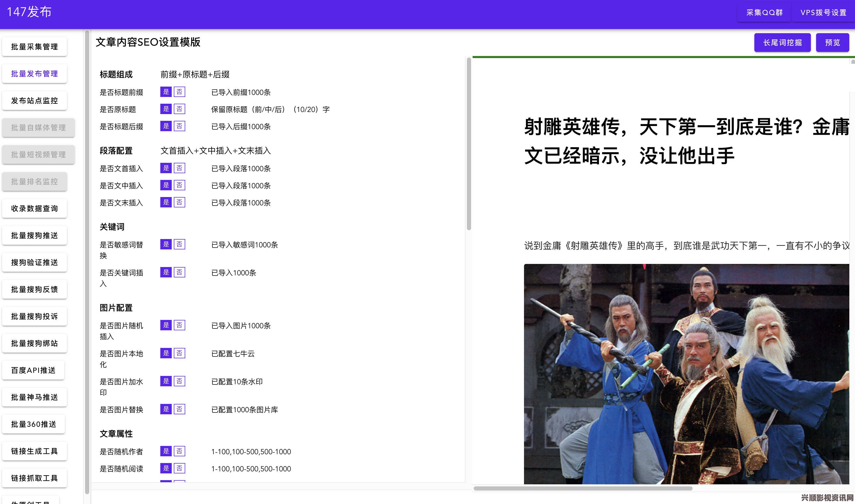This screenshot has width=855, height=504.
Task: Click the preview horizontal scrollbar
Action: 583,488
